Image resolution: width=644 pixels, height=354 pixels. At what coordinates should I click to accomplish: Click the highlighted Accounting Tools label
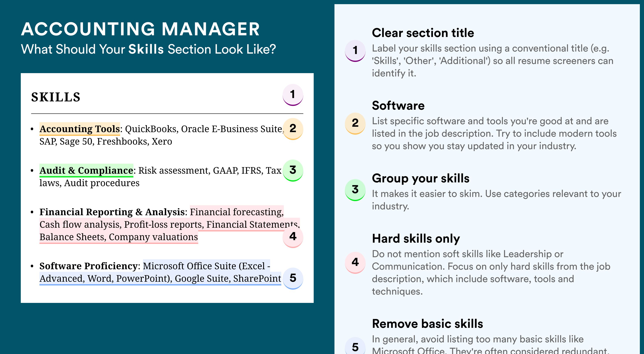point(80,129)
